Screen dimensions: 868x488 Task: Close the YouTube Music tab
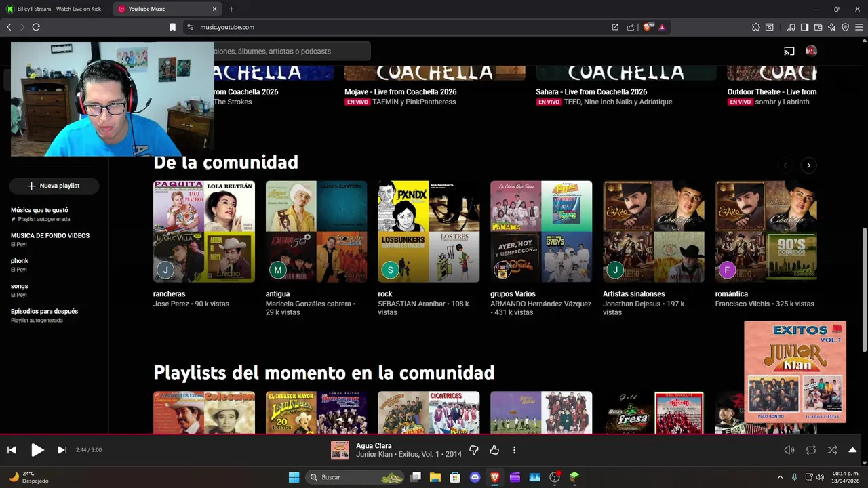click(x=215, y=9)
